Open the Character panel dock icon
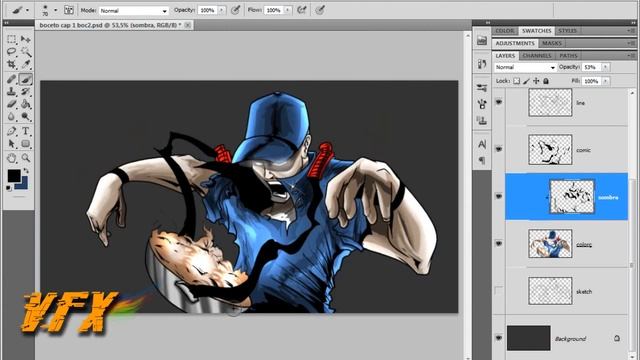The height and width of the screenshot is (360, 640). [482, 144]
